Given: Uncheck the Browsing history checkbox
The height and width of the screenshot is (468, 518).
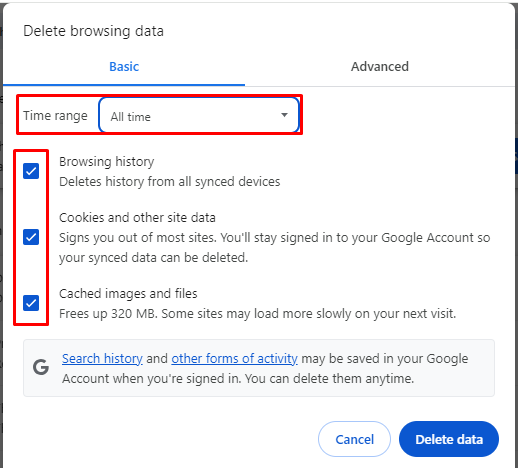Looking at the screenshot, I should 31,171.
